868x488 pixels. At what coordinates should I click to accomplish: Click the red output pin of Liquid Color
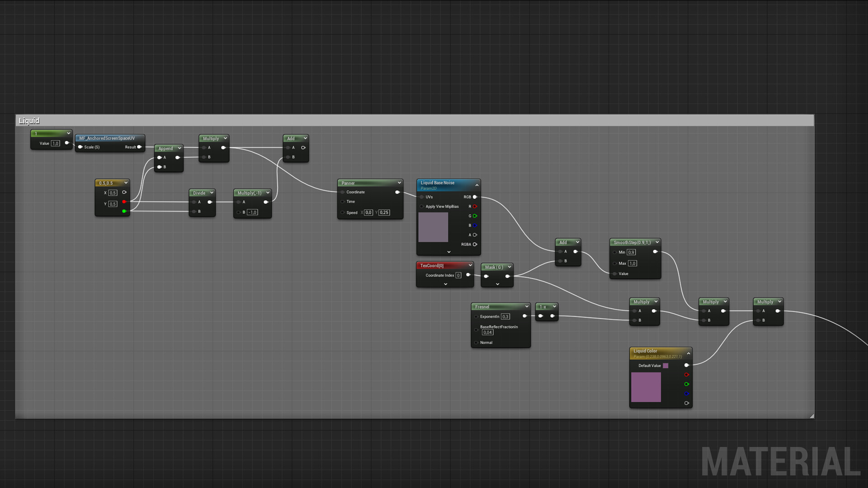pos(686,375)
